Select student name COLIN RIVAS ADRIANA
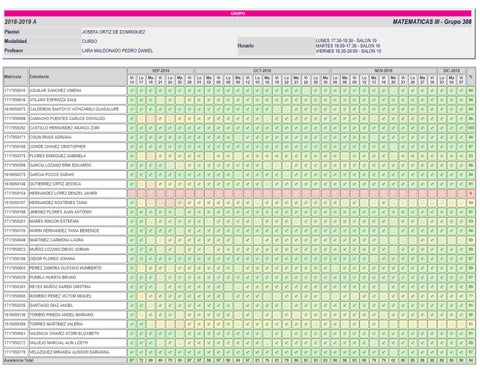This screenshot has height=371, width=480. pos(50,137)
